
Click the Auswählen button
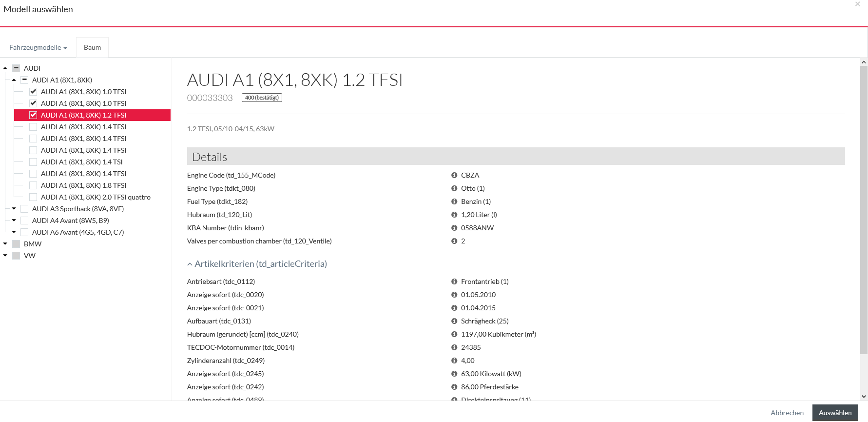coord(835,413)
